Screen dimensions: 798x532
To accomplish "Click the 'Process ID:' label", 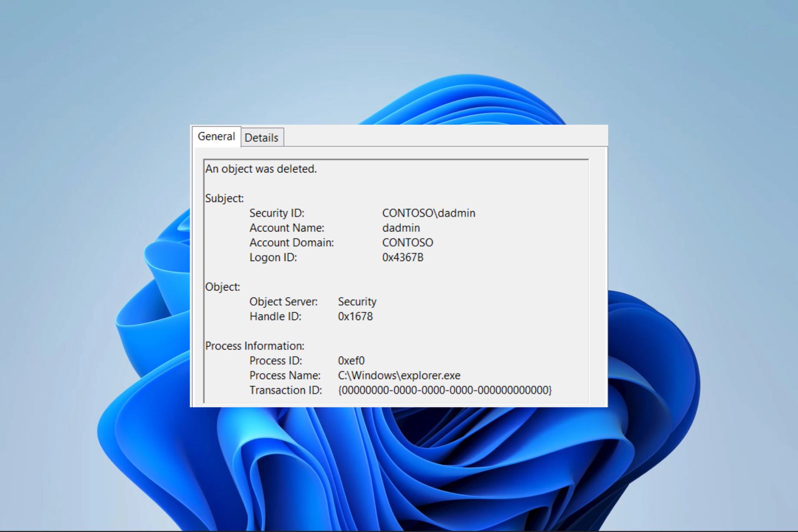I will tap(276, 361).
